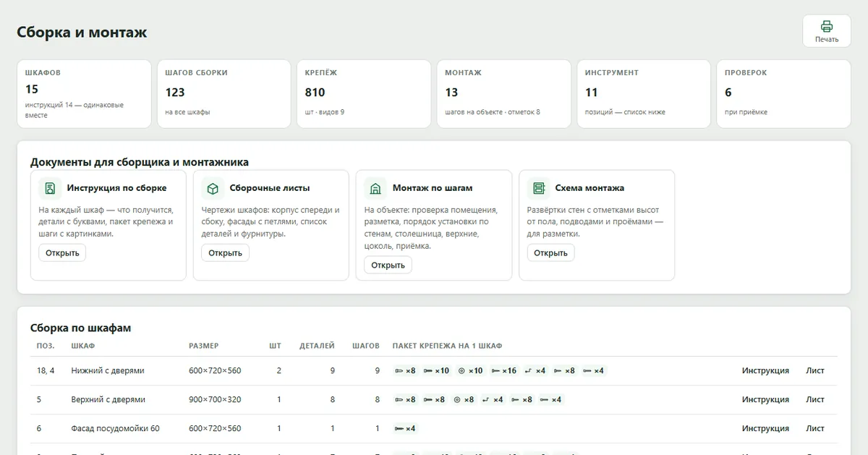Open Лист for Фасад посудомойки 60

pyautogui.click(x=815, y=428)
